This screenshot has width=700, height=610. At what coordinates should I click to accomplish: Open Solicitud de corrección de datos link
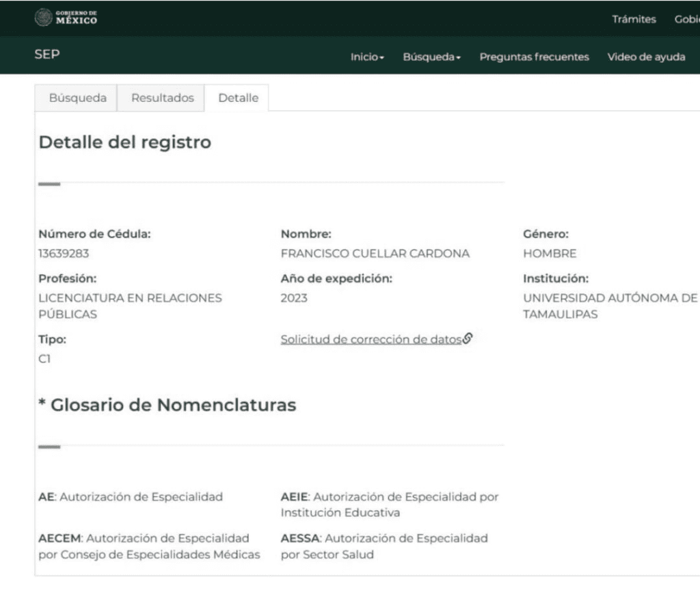pyautogui.click(x=371, y=339)
